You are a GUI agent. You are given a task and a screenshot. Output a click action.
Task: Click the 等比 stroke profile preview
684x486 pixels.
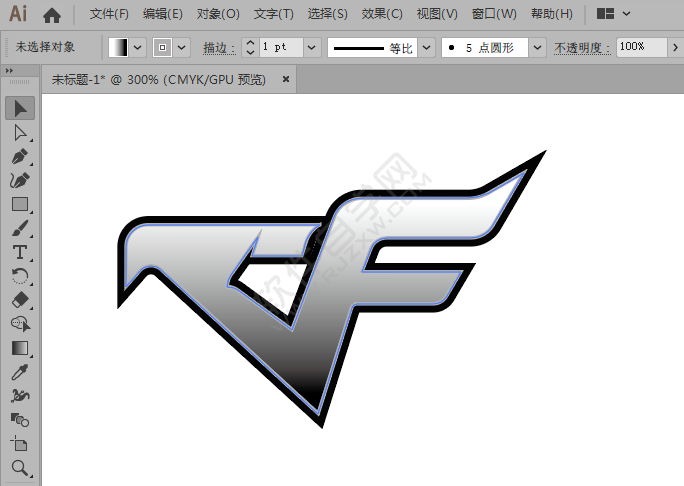pos(373,48)
